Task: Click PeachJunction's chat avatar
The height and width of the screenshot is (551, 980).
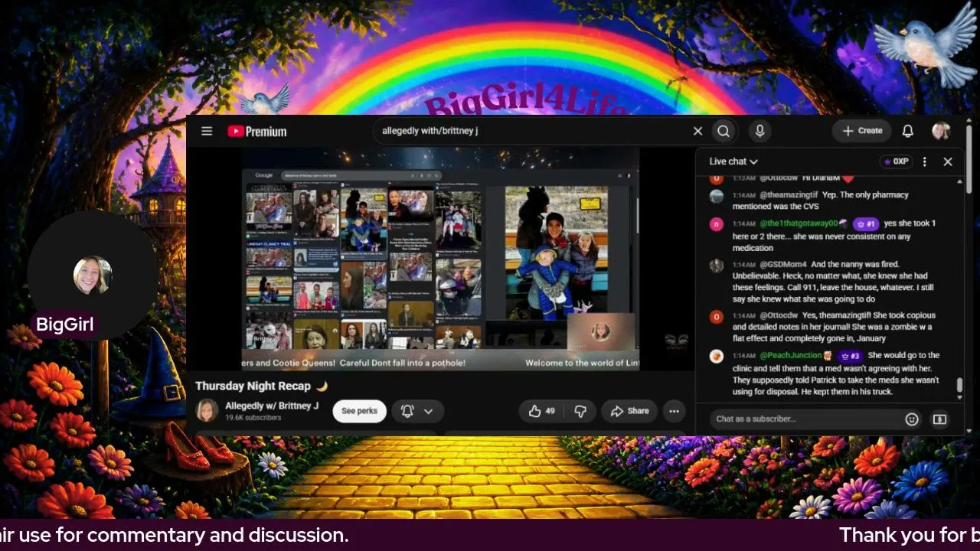Action: pos(717,357)
